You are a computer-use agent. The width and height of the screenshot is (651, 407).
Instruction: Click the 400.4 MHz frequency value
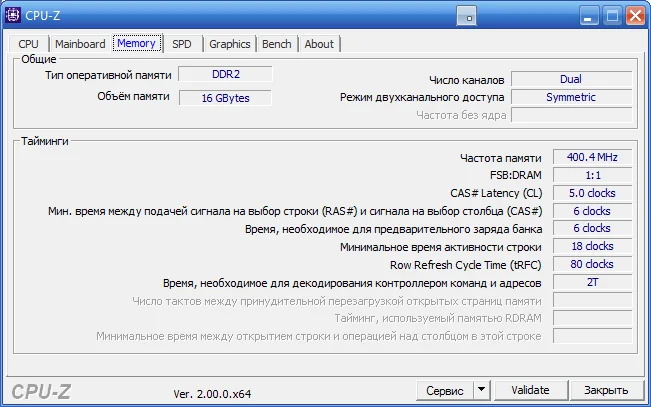click(x=592, y=157)
